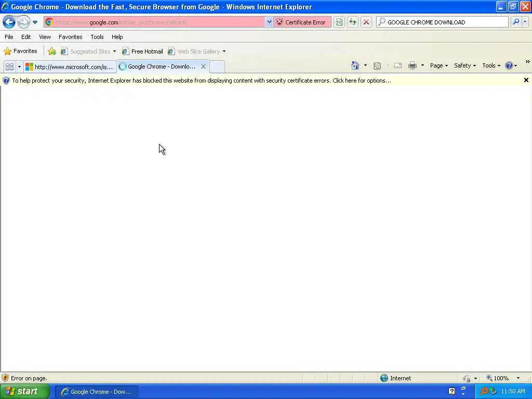Click the Error on page status text
This screenshot has width=532, height=399.
coord(29,378)
